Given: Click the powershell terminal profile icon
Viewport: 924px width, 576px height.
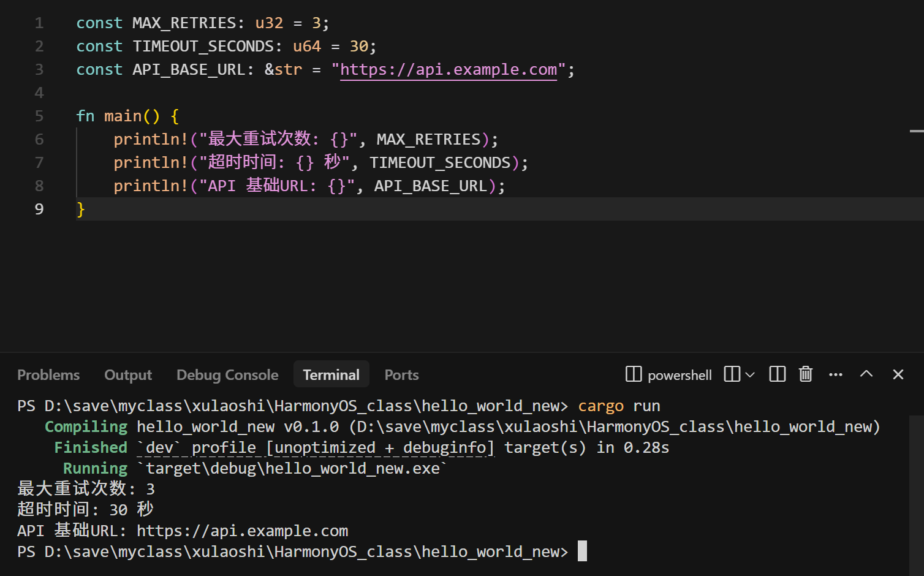Looking at the screenshot, I should coord(634,374).
